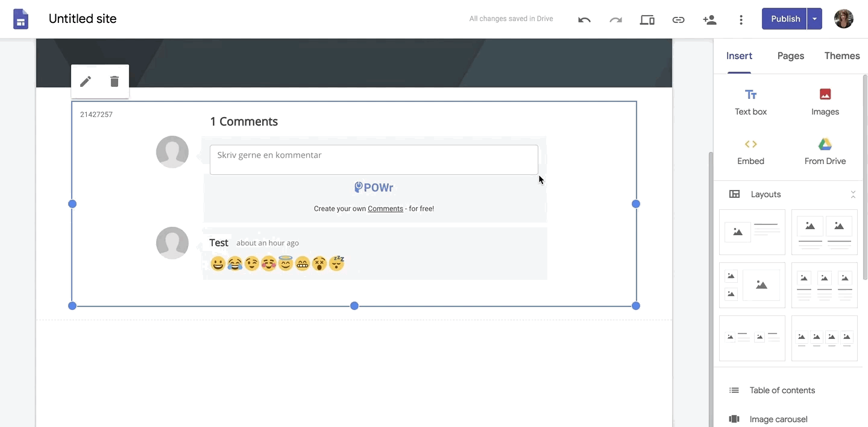Click the left side middle resize handle
This screenshot has height=427, width=868.
tap(72, 204)
